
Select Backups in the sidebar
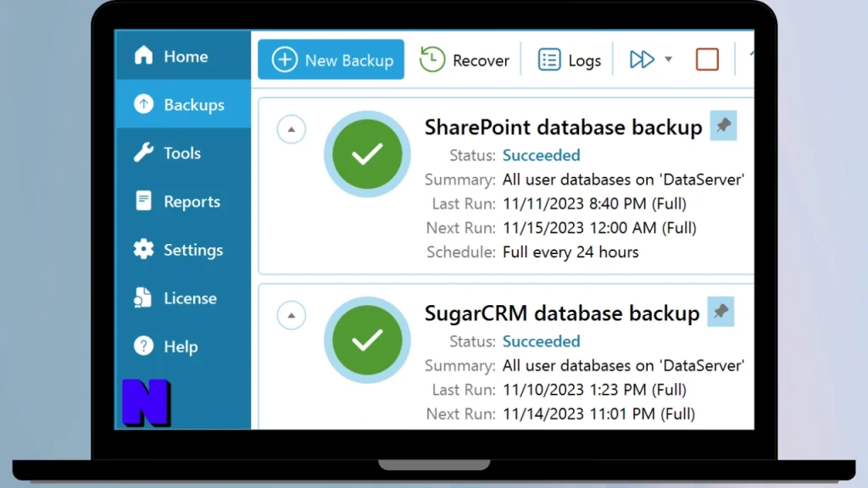[183, 104]
